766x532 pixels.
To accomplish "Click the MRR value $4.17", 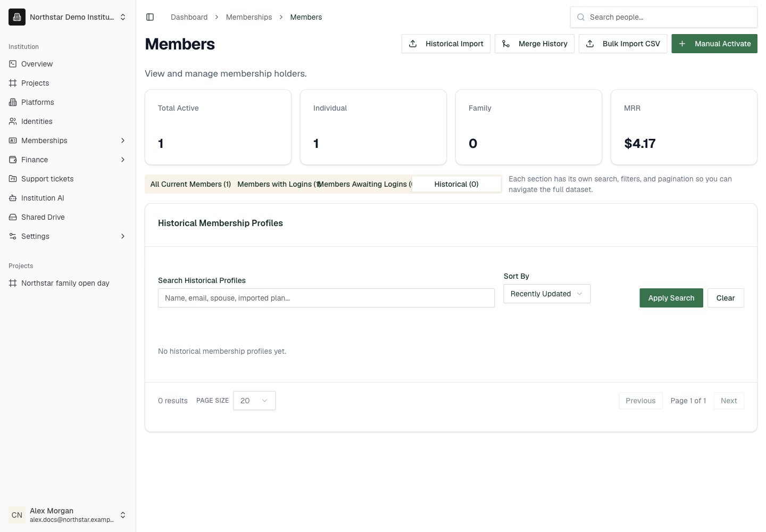I will coord(640,144).
